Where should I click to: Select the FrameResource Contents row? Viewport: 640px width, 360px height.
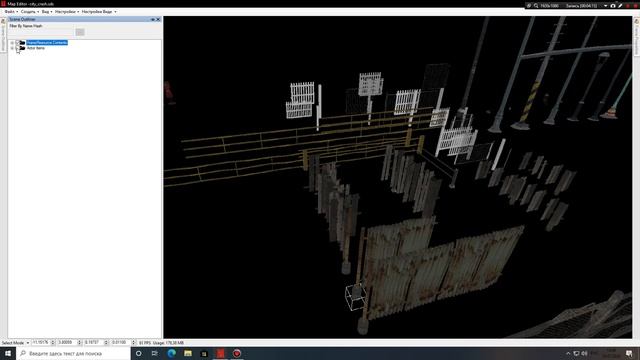(x=47, y=42)
